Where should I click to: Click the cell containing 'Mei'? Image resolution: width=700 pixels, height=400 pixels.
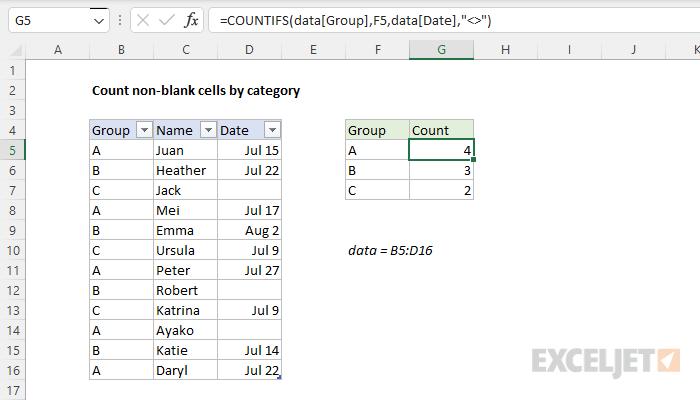click(x=186, y=210)
